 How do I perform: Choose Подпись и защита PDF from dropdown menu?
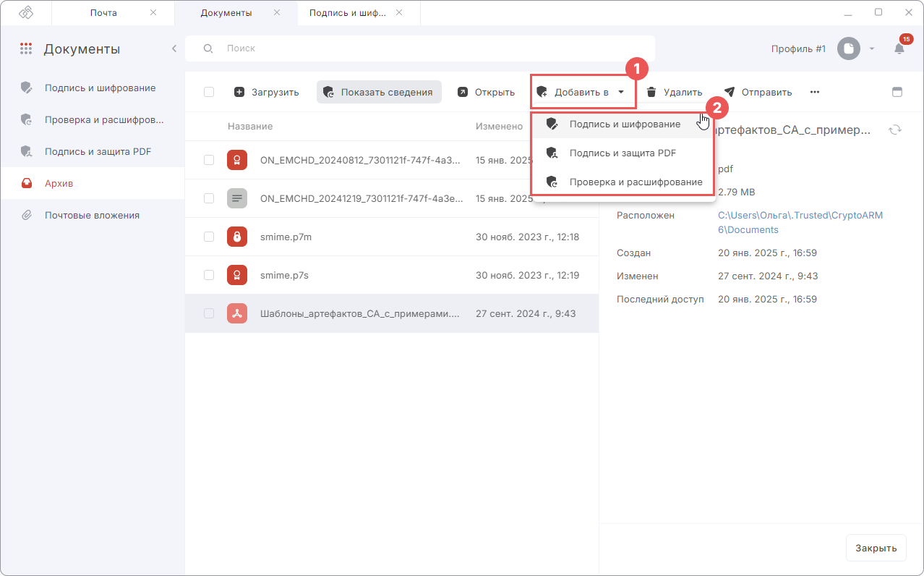(623, 153)
